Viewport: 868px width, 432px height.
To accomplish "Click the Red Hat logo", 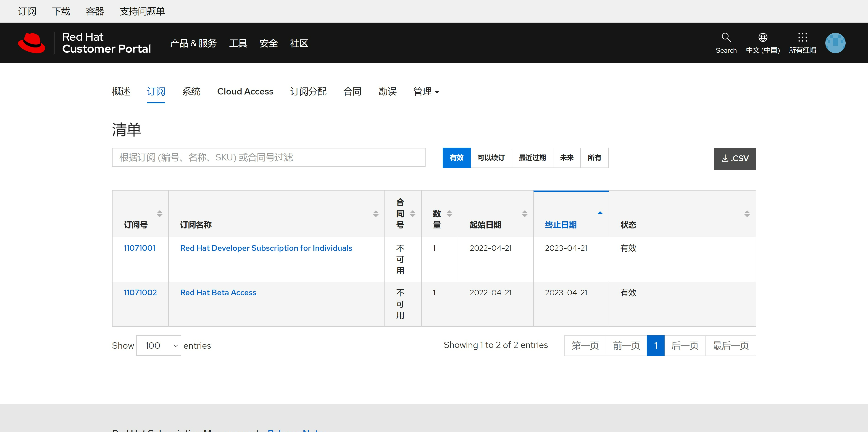I will (x=32, y=43).
